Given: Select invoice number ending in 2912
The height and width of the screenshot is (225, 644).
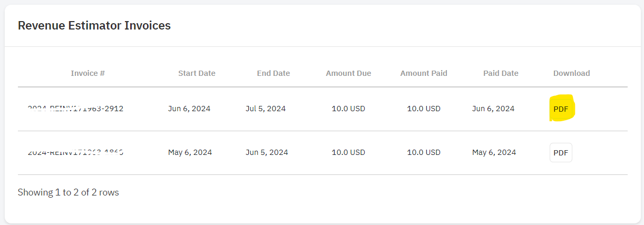Looking at the screenshot, I should pos(75,109).
